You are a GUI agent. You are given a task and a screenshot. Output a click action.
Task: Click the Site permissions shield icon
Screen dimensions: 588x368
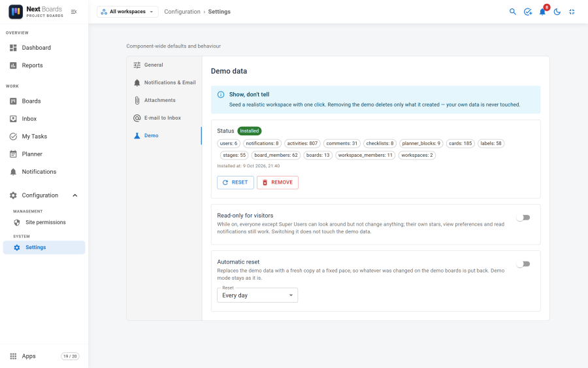[x=17, y=222]
